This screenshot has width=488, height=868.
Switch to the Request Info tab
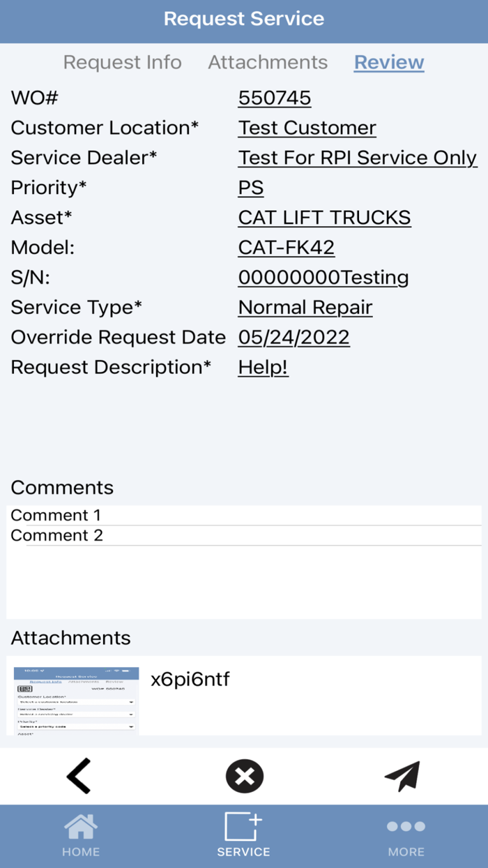click(123, 62)
